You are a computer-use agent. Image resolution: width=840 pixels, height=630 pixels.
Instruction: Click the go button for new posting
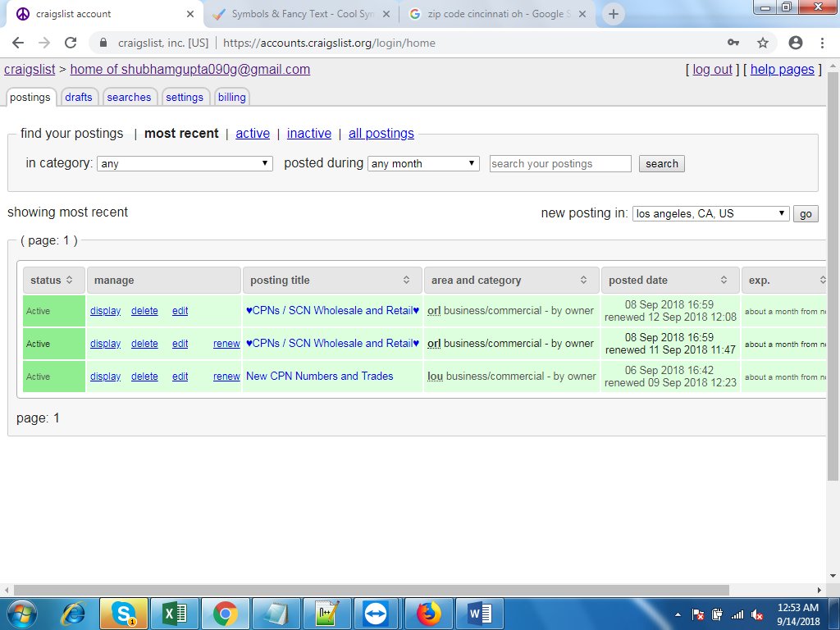click(x=806, y=214)
